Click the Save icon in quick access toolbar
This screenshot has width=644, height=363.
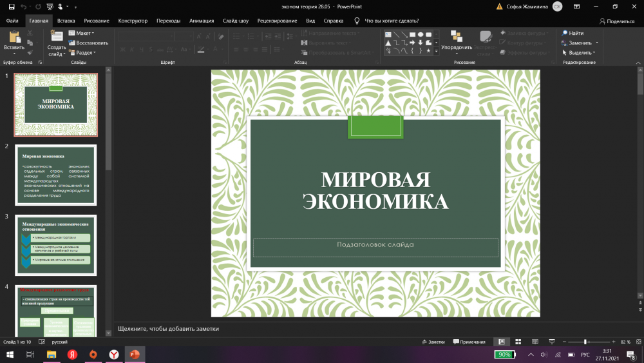(12, 6)
